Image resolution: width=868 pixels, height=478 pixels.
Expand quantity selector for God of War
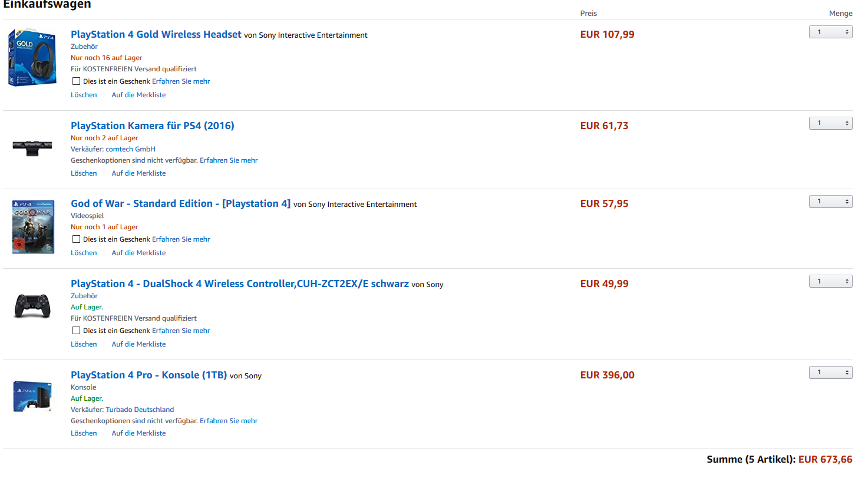coord(830,202)
